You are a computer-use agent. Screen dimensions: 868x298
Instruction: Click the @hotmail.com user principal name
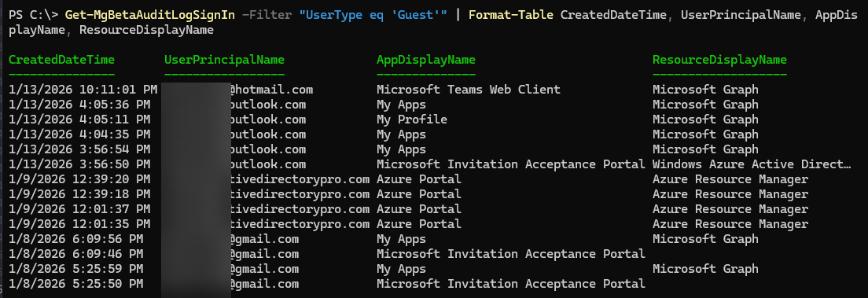(x=271, y=90)
